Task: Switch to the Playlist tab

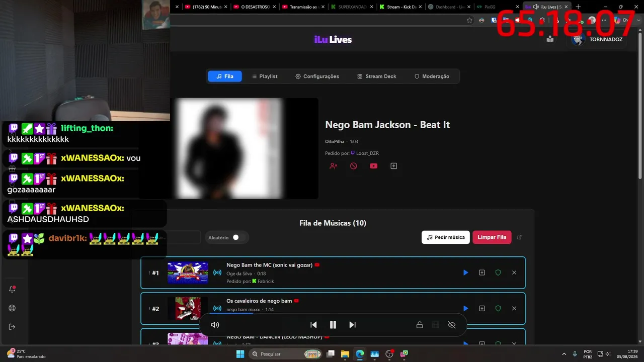Action: (265, 76)
